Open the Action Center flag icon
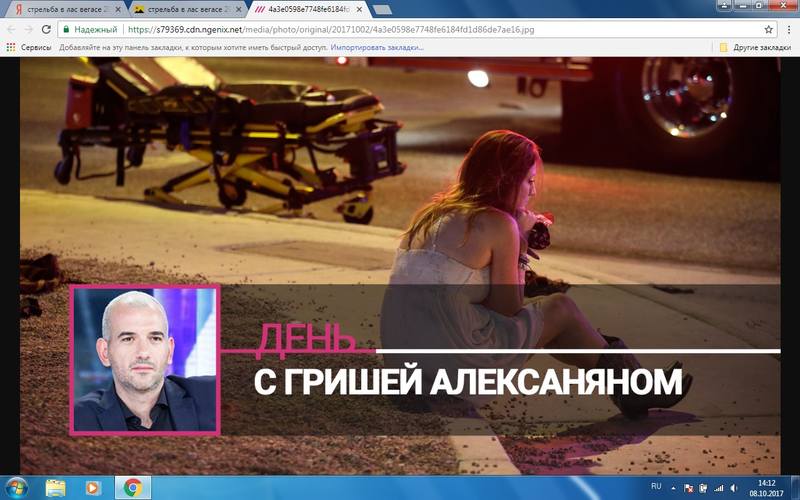 [x=687, y=488]
